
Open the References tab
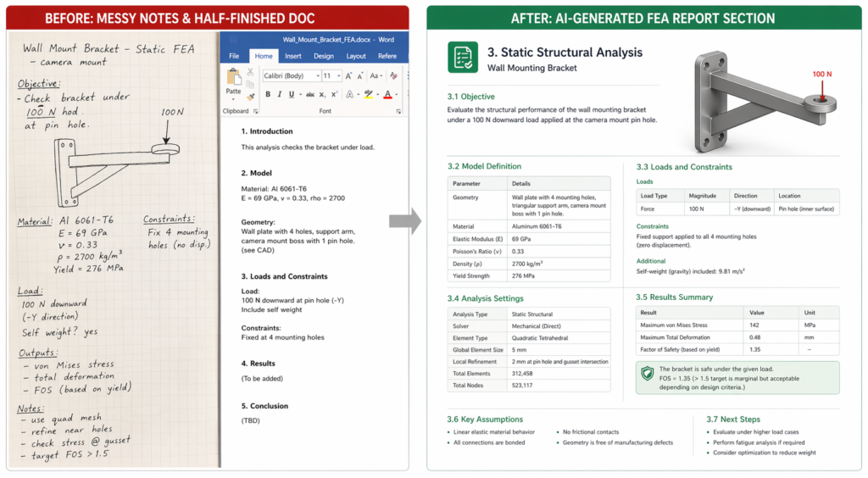click(387, 56)
